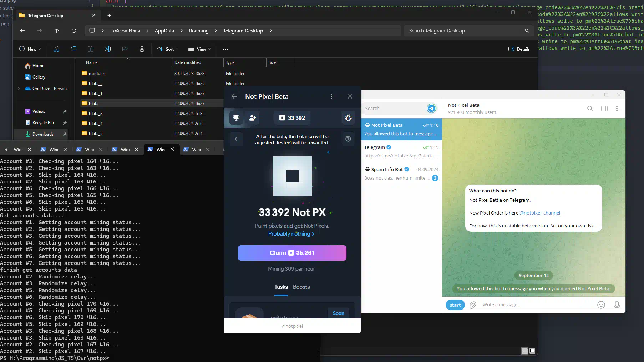644x362 pixels.
Task: Expand chevron after Roaming in breadcrumb
Action: tap(216, 31)
